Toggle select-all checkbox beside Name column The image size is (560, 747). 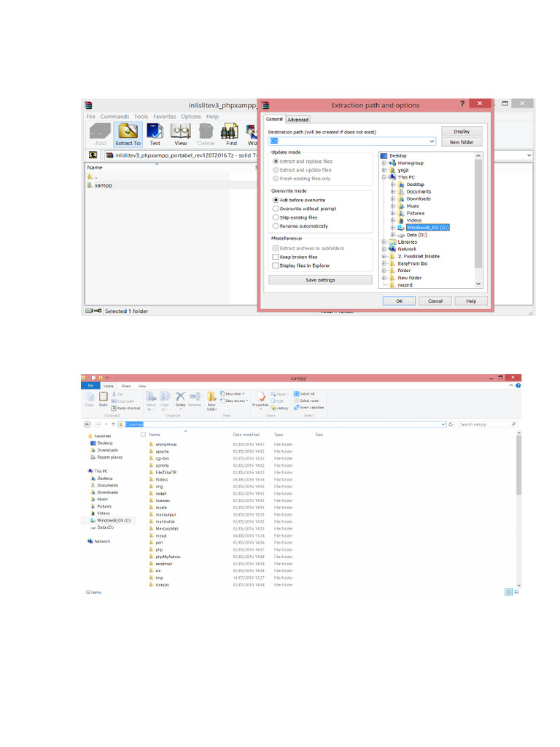click(x=143, y=435)
